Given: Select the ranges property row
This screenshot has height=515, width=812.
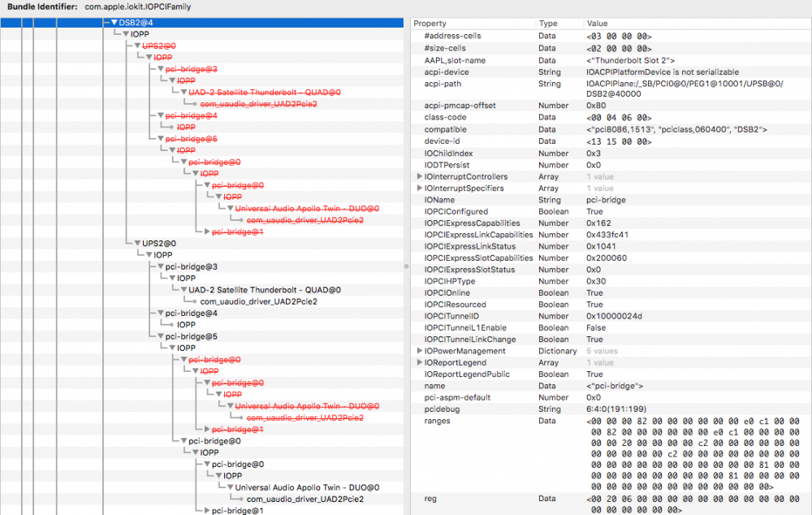Looking at the screenshot, I should click(611, 454).
